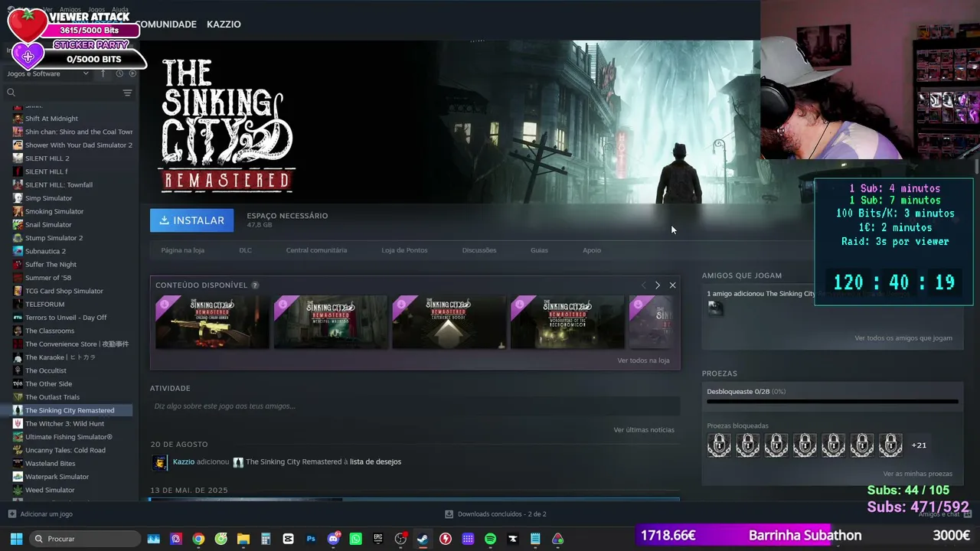980x551 pixels.
Task: Click the activity post text field
Action: 415,406
